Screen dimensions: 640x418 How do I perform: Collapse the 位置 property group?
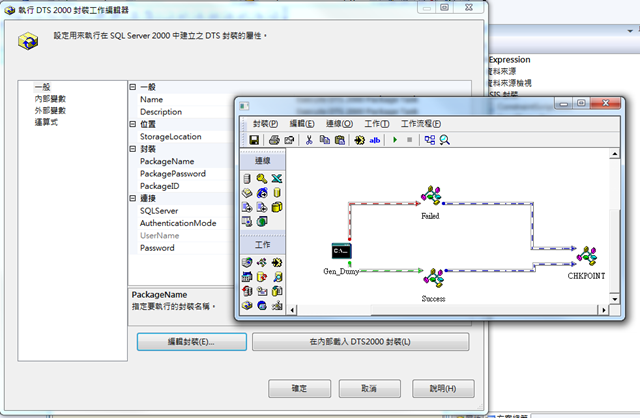pyautogui.click(x=133, y=124)
